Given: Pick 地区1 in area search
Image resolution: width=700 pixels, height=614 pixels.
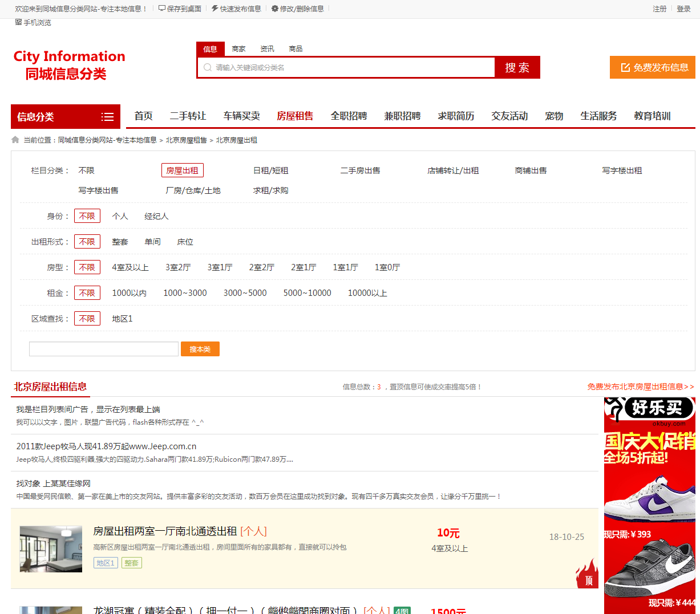Looking at the screenshot, I should pos(122,319).
